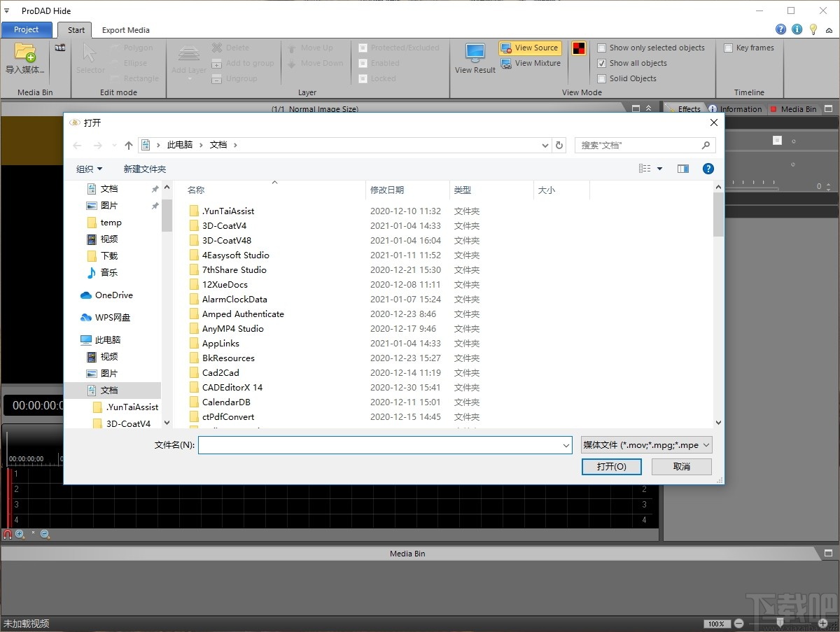Click the red checkered View Mode swatch icon
Viewport: 840px width, 632px height.
tap(577, 48)
